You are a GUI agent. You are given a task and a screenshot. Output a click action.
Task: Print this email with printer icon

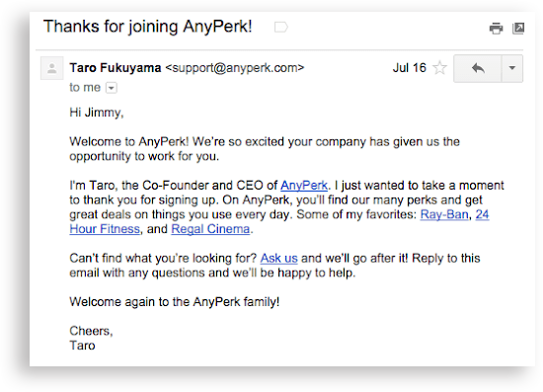[496, 28]
